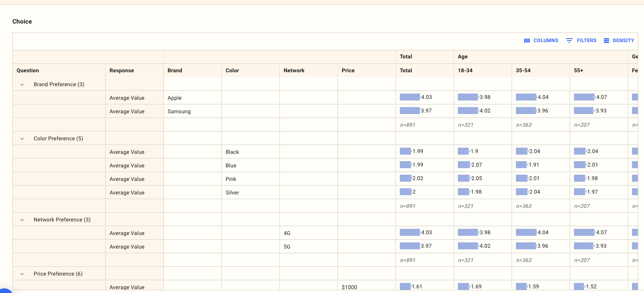Image resolution: width=644 pixels, height=293 pixels.
Task: Click the 35-54 age column header
Action: point(523,70)
